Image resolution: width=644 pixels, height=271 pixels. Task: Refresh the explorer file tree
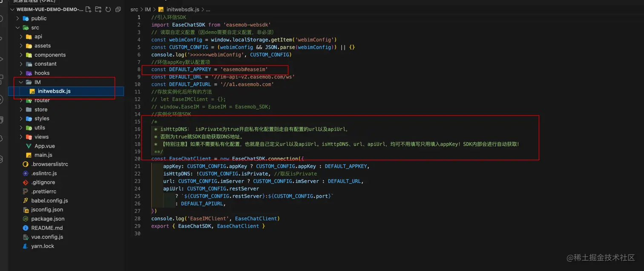[x=108, y=9]
